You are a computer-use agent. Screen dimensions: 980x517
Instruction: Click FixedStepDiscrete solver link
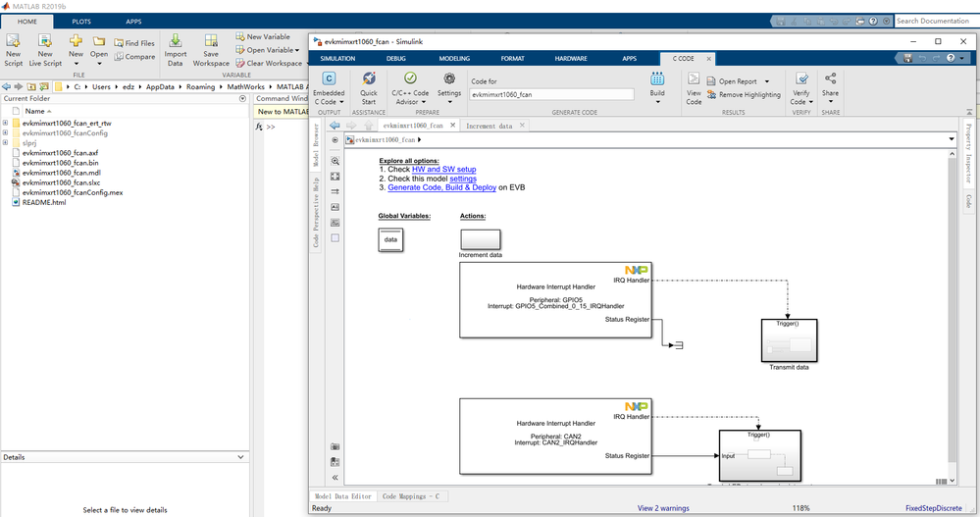pyautogui.click(x=934, y=508)
